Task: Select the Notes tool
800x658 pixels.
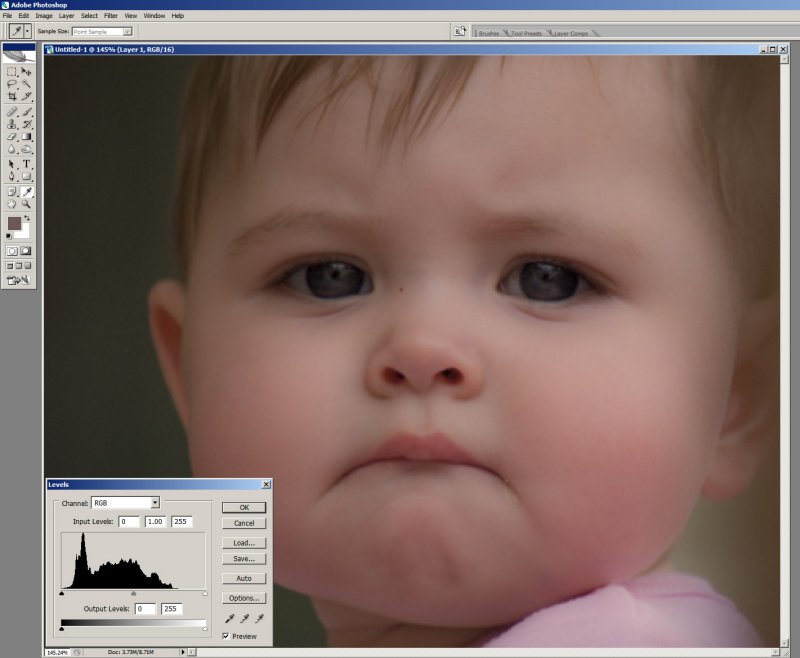Action: coord(12,192)
